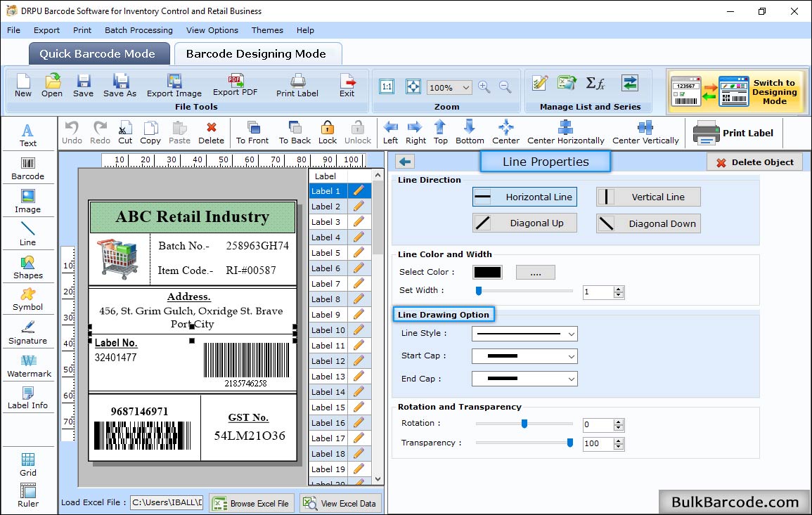This screenshot has height=515, width=812.
Task: Open color picker with .... button
Action: point(536,272)
